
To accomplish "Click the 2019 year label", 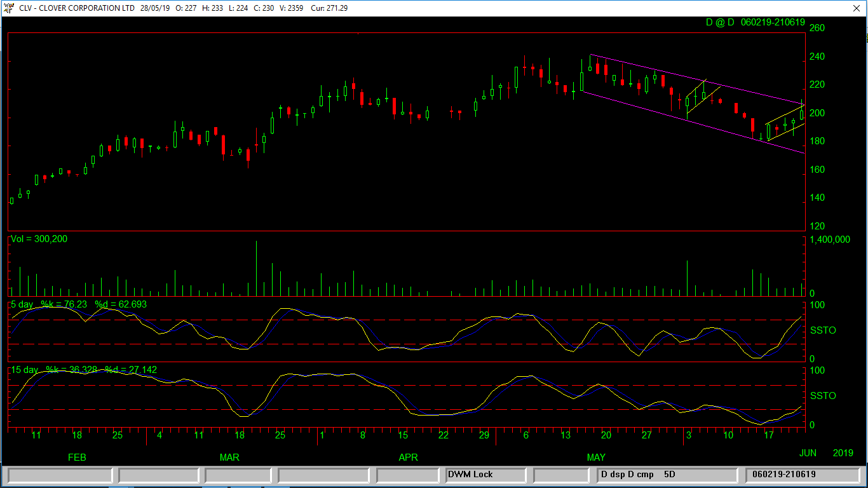I will (x=843, y=453).
